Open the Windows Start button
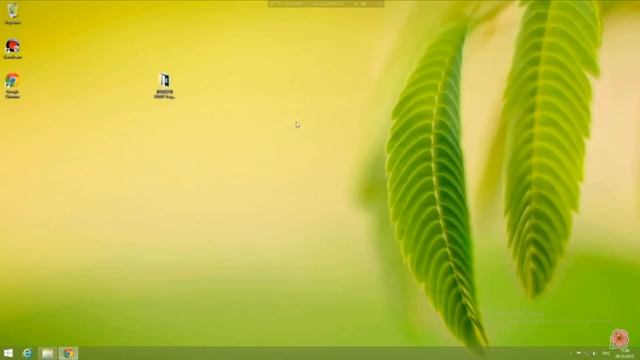The height and width of the screenshot is (360, 640). coord(8,353)
